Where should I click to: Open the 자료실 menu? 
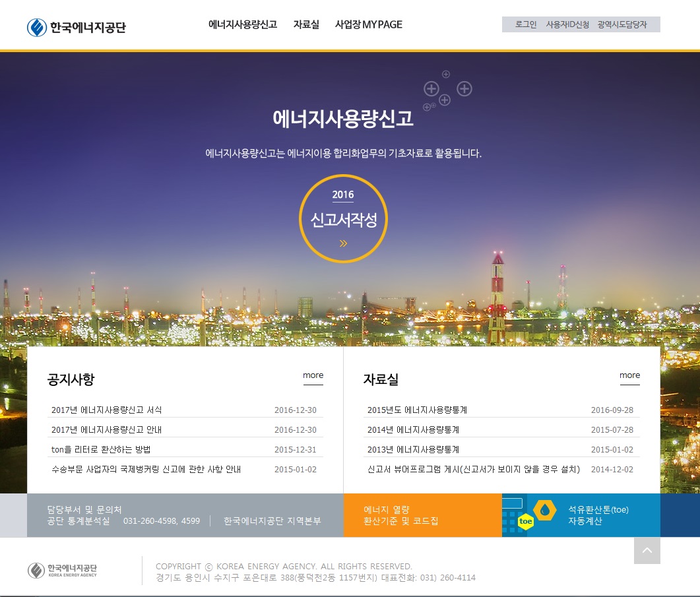(306, 24)
